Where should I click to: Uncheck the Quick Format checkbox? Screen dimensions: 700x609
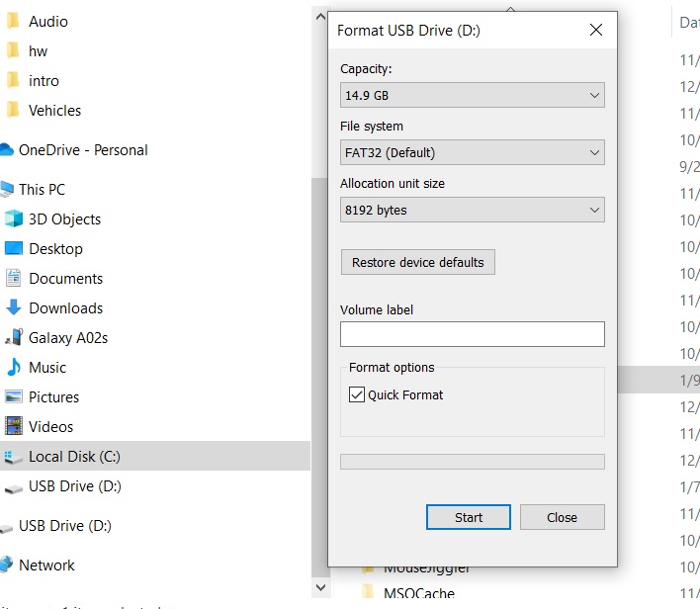(357, 394)
